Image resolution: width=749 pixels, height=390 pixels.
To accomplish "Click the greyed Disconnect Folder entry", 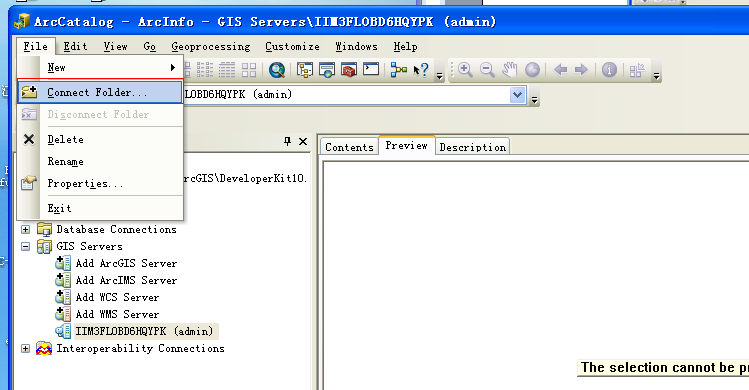I will [100, 115].
